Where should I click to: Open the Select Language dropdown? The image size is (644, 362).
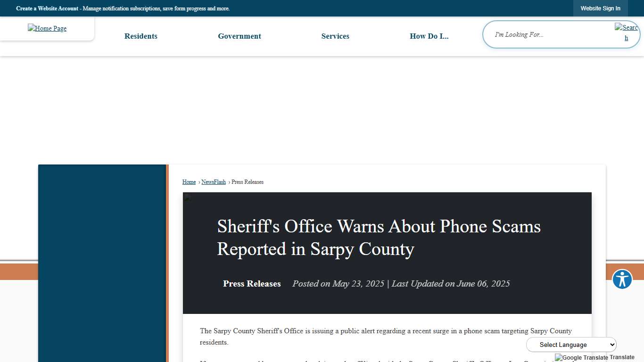click(x=570, y=345)
